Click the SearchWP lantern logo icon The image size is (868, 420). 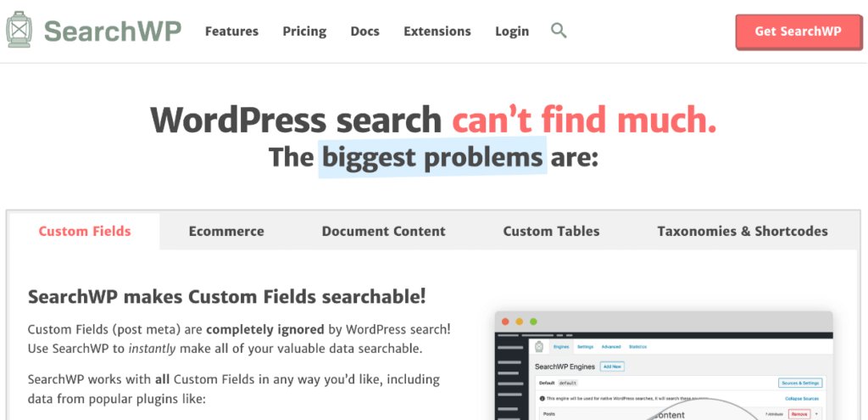click(19, 30)
